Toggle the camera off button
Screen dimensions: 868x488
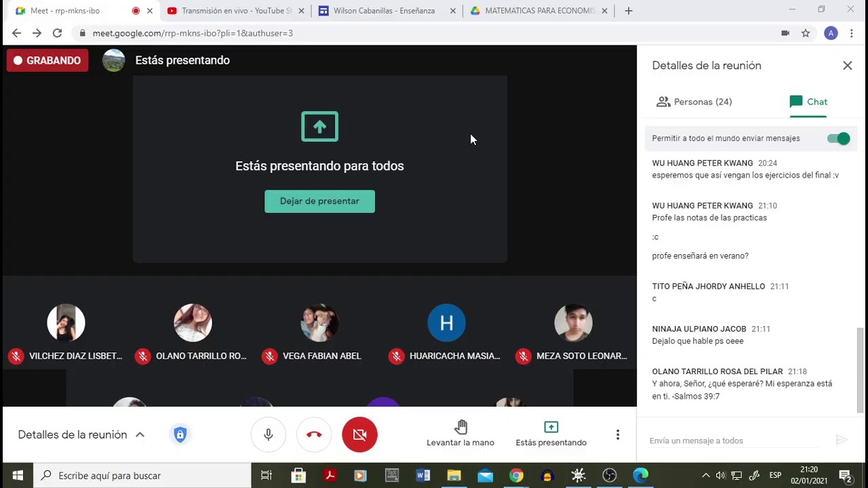[x=359, y=434]
